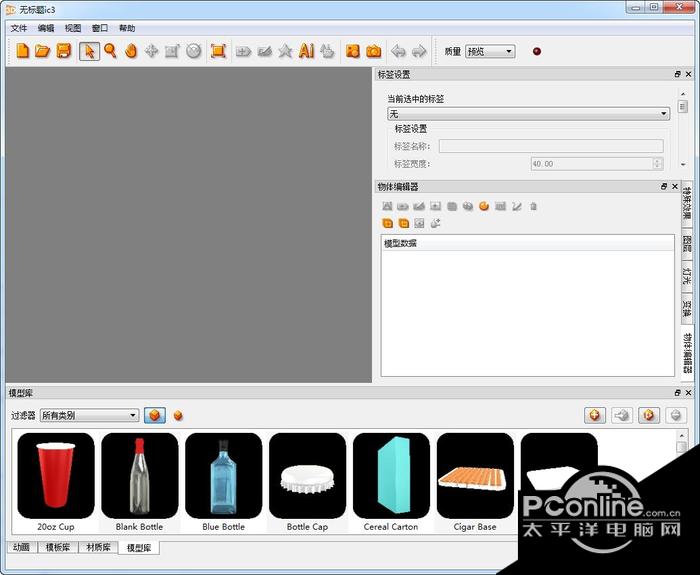Open a file using the folder icon
Image resolution: width=700 pixels, height=575 pixels.
point(42,51)
